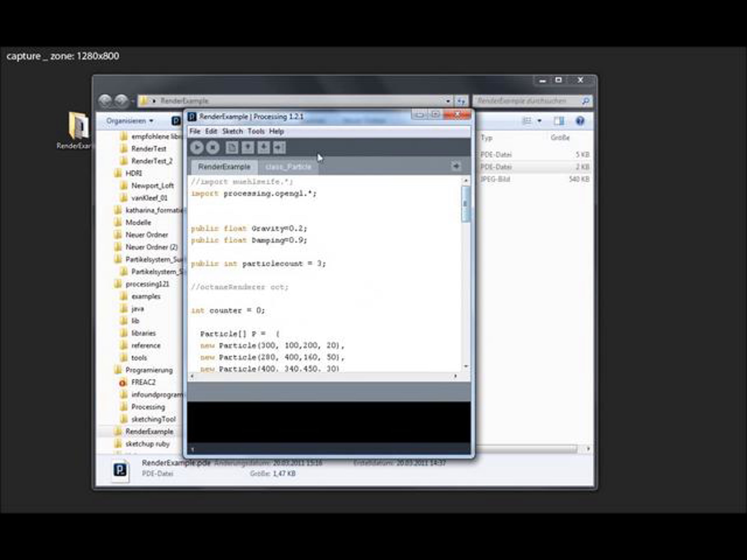Open Explorer help via question mark icon
This screenshot has width=747, height=560.
(580, 121)
